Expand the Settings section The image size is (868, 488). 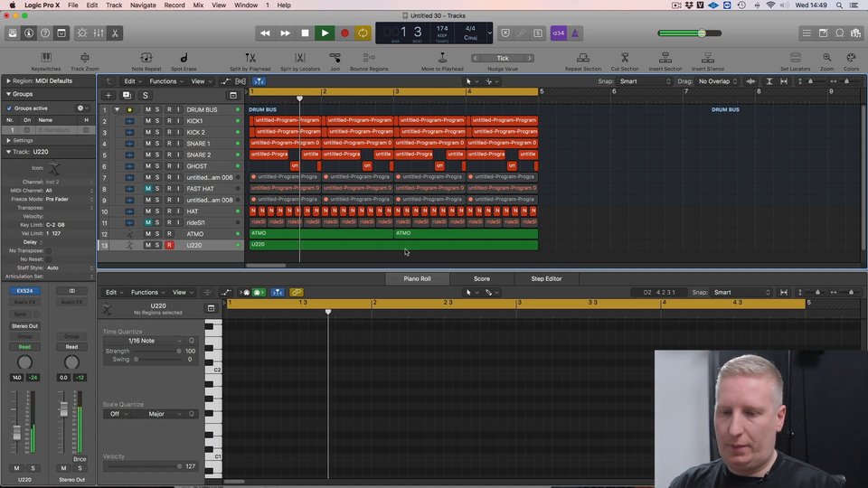8,141
